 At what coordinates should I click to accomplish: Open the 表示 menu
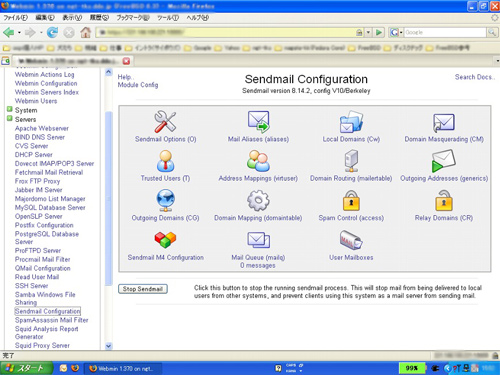[x=72, y=18]
